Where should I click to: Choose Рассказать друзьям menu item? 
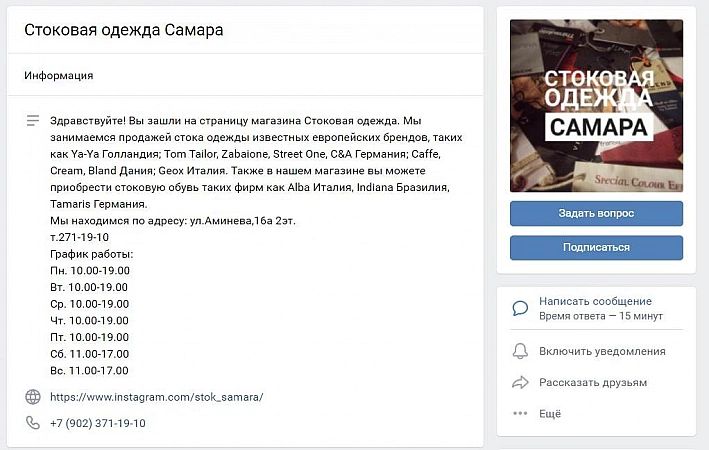(593, 383)
